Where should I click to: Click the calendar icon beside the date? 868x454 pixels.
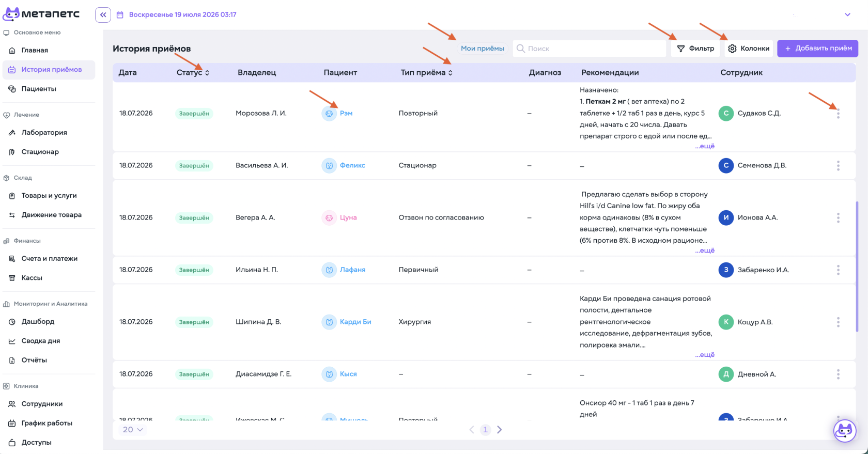(x=120, y=15)
